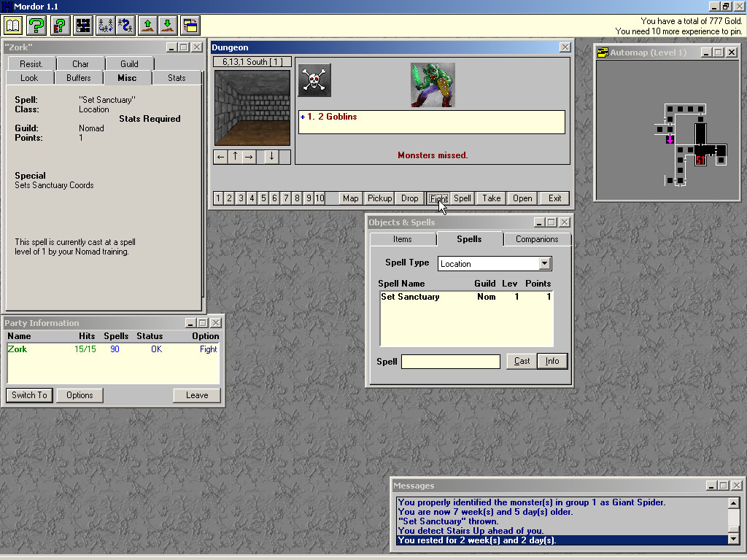Click the Spell Type Location combo box

coord(495,263)
